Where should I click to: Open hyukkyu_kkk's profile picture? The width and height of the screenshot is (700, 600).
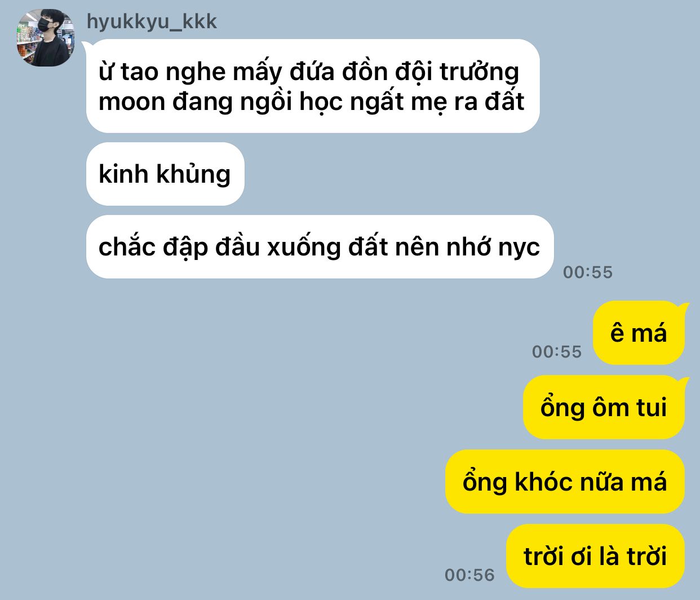click(46, 38)
